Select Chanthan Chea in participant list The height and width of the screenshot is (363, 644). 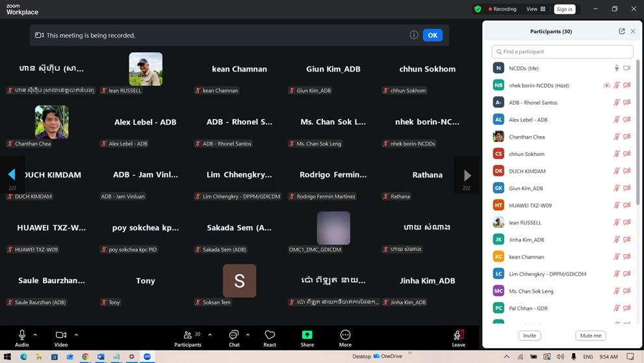pos(526,137)
